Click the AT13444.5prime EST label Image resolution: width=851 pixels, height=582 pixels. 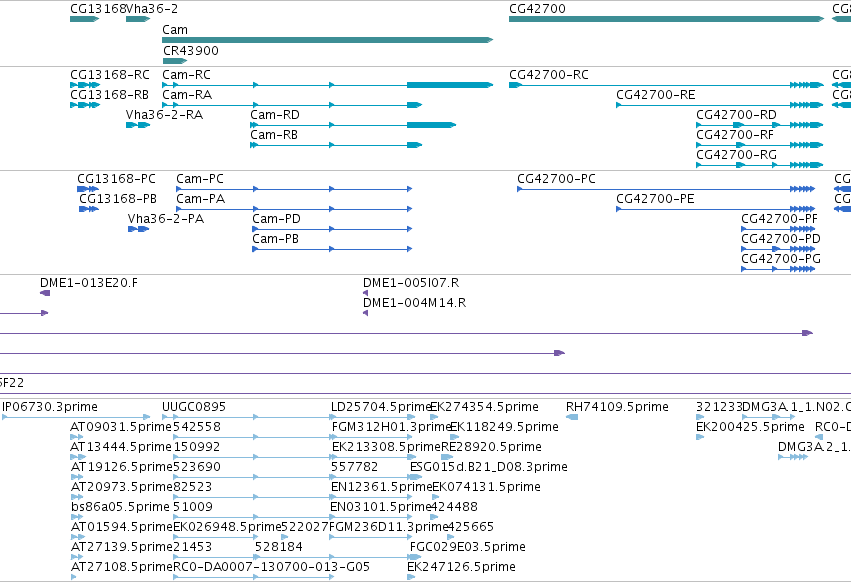121,447
